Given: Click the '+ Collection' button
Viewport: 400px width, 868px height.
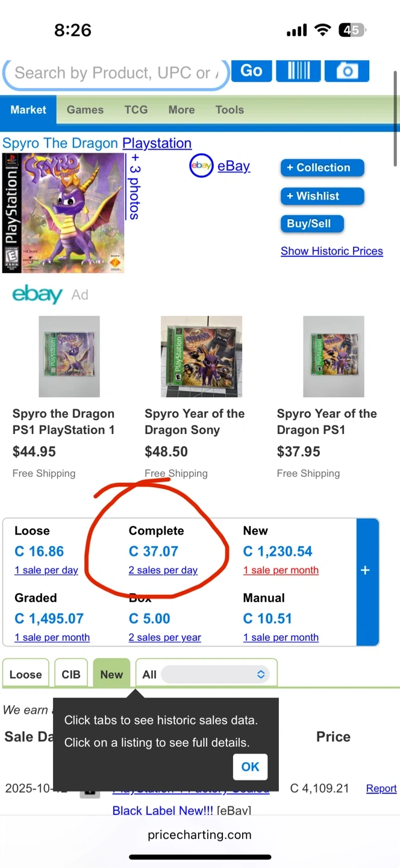Looking at the screenshot, I should click(x=322, y=168).
